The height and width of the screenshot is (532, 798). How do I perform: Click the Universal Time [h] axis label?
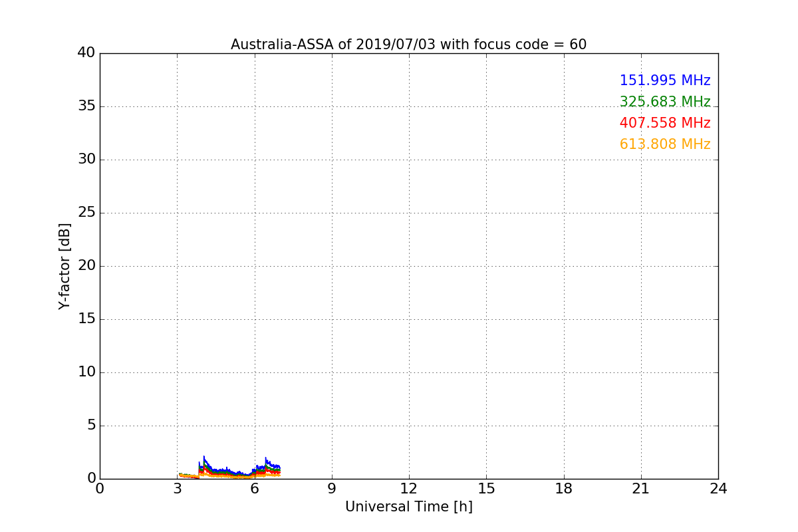(408, 507)
